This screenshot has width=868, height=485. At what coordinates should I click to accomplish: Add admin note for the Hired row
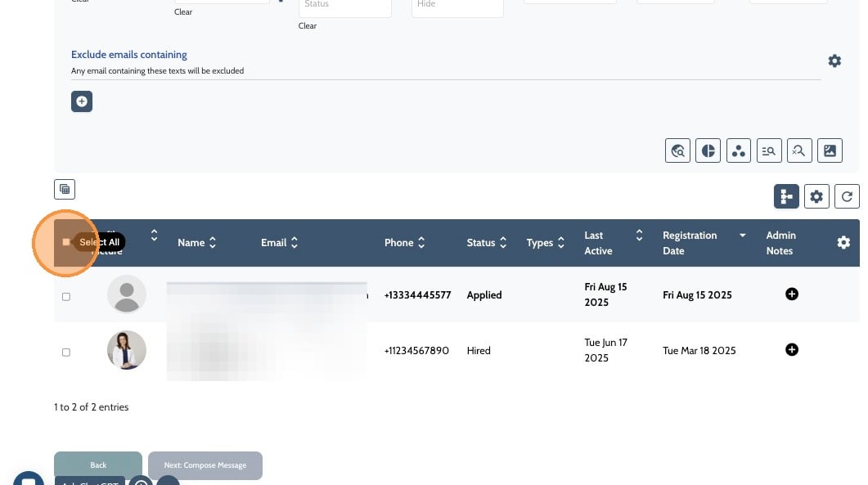pos(792,349)
